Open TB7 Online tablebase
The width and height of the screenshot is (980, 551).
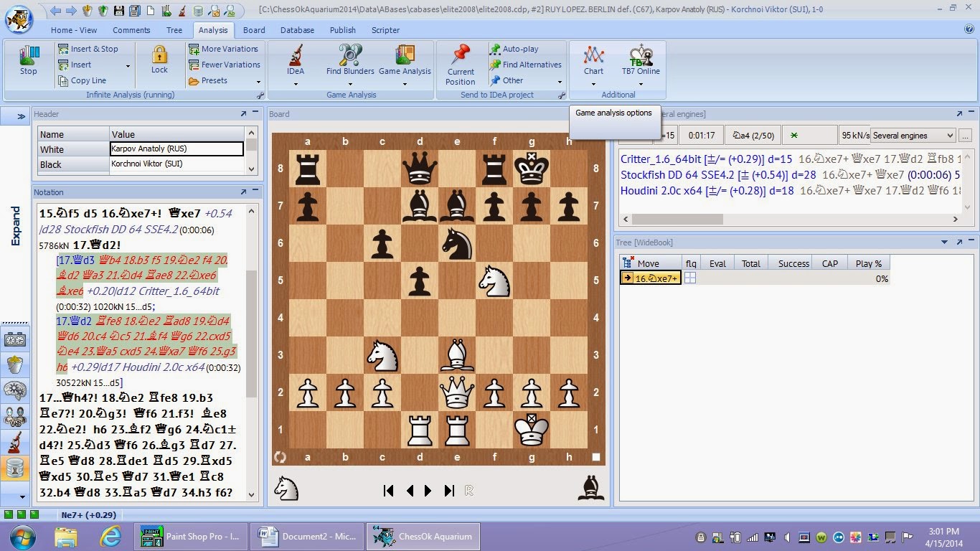pos(641,60)
